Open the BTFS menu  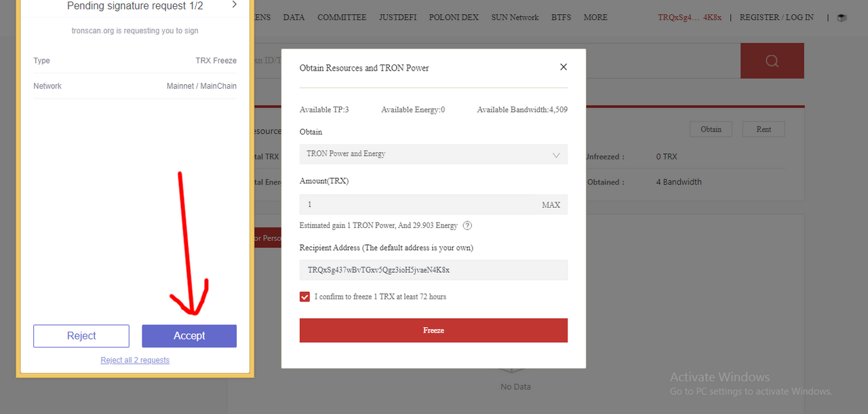point(561,18)
